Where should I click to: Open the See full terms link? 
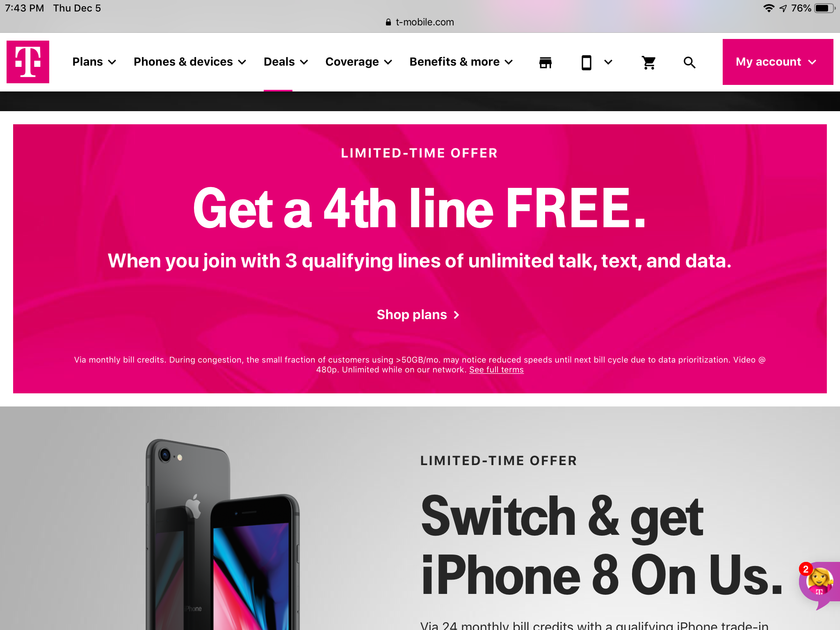pyautogui.click(x=496, y=370)
